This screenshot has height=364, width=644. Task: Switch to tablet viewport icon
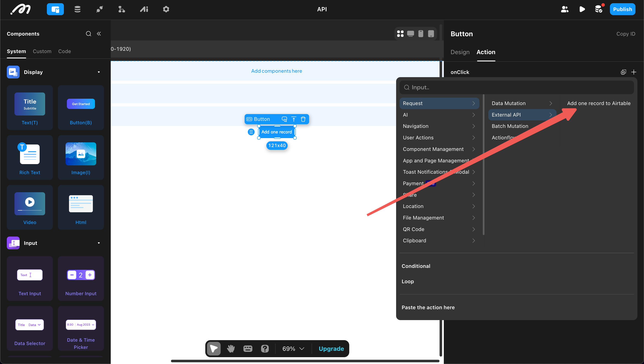click(x=431, y=33)
